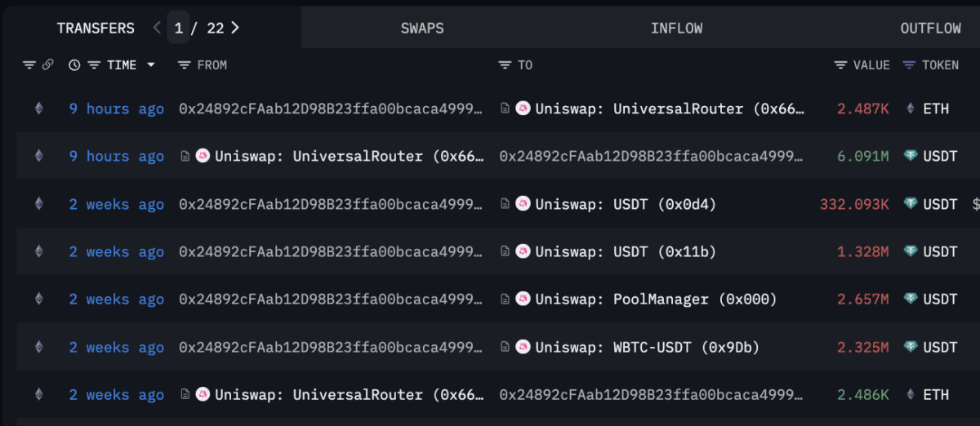Open the FROM column filter
Screen dimensions: 980x426
[x=184, y=65]
